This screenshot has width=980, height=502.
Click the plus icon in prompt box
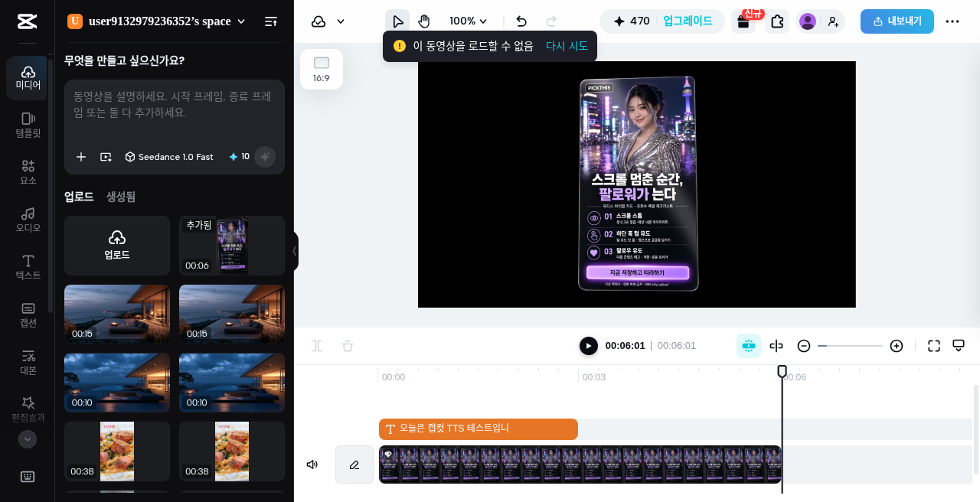[81, 157]
